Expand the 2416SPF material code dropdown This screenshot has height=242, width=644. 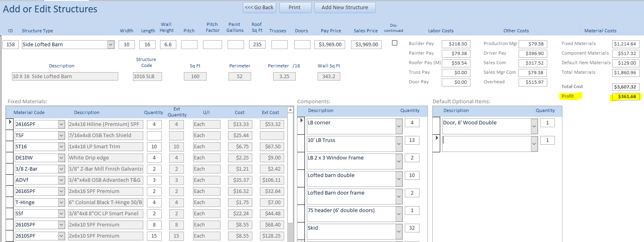coord(61,124)
